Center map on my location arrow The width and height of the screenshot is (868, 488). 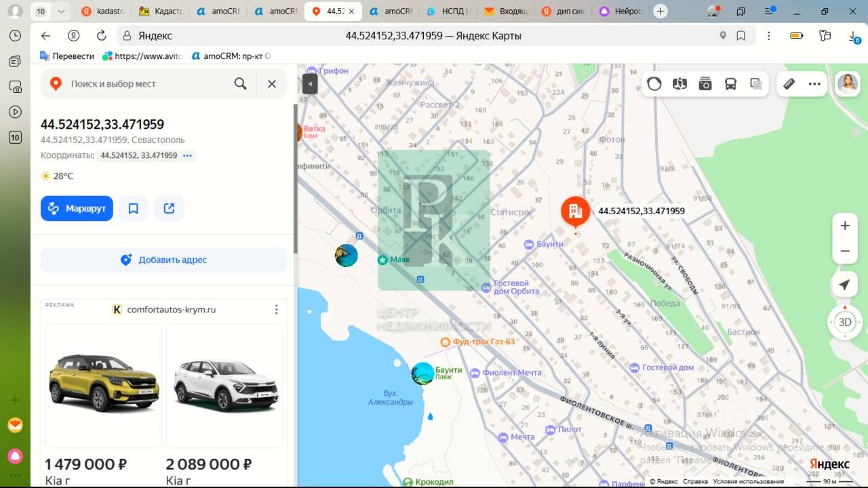pyautogui.click(x=844, y=285)
